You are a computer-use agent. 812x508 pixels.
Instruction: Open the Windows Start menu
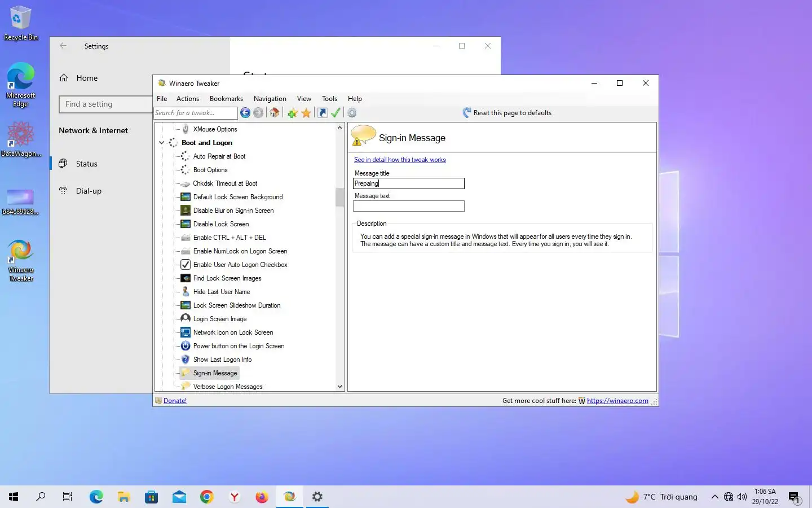(x=14, y=497)
